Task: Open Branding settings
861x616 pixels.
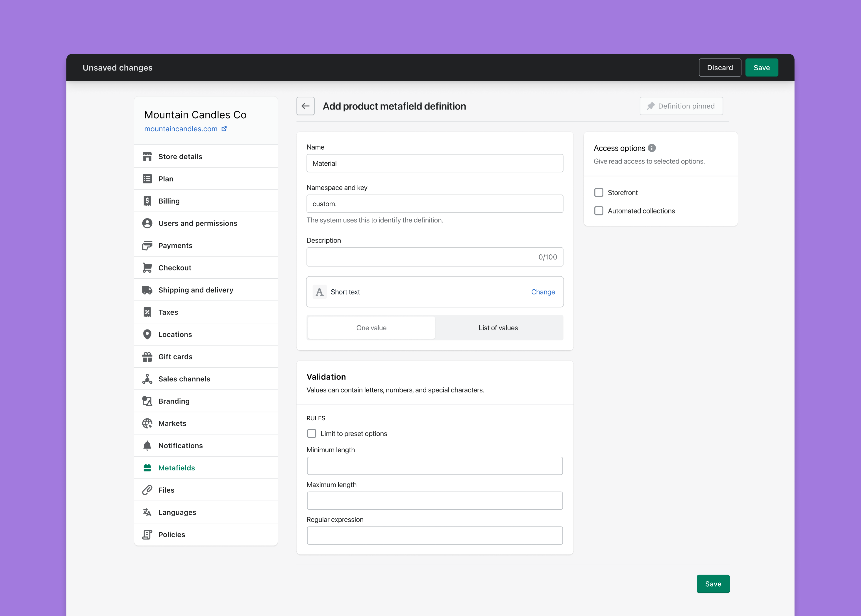Action: [x=206, y=401]
